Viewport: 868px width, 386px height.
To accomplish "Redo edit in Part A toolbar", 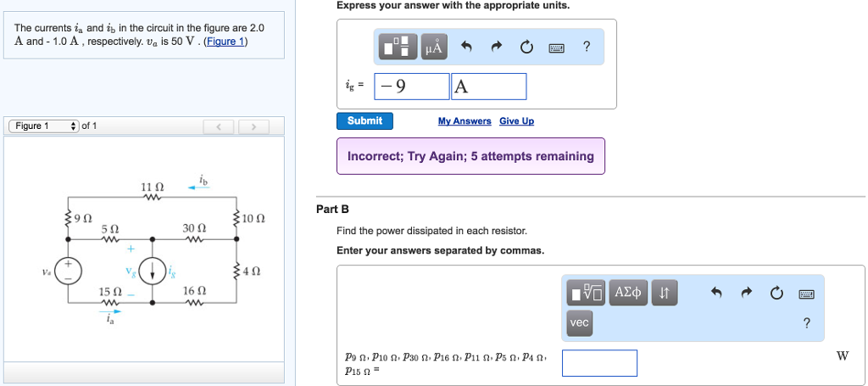I will tap(495, 48).
